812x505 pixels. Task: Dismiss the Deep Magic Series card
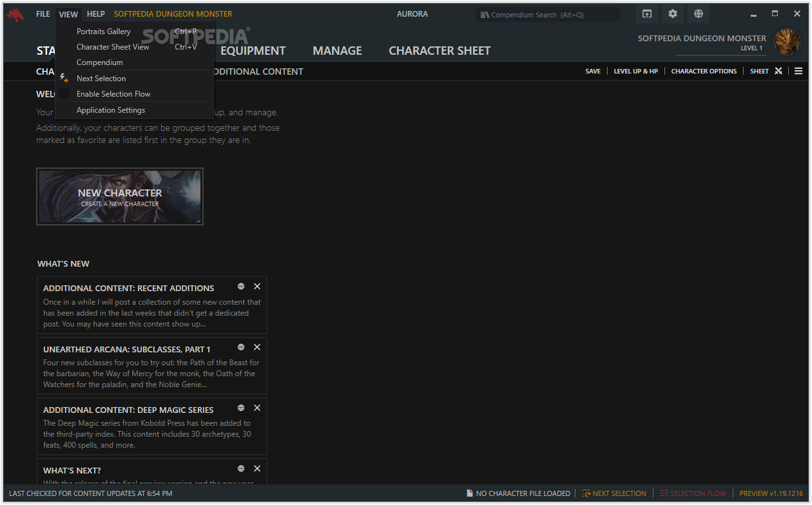257,408
